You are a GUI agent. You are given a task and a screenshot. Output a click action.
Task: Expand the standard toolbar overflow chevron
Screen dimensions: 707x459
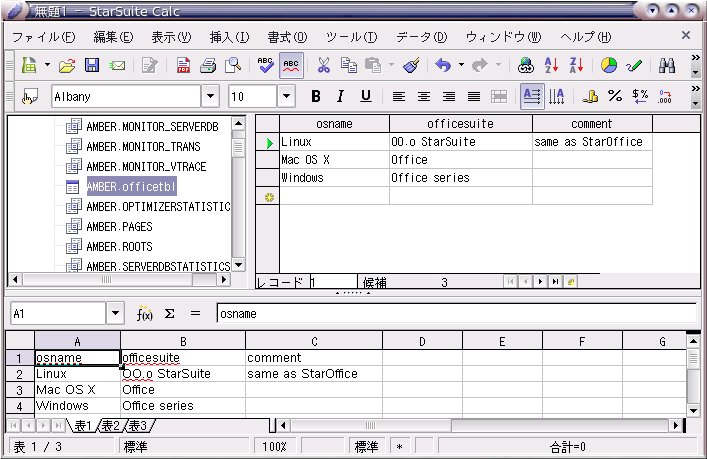tap(696, 58)
